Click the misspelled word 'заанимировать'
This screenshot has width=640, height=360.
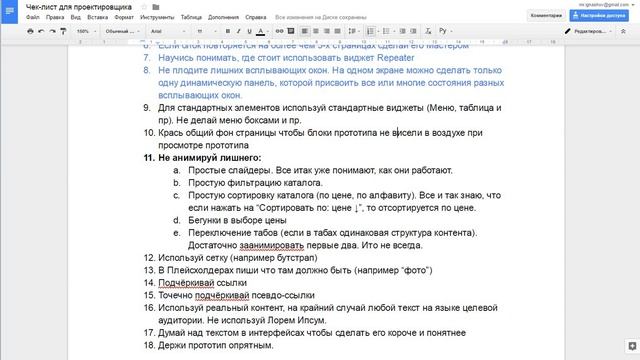[271, 245]
